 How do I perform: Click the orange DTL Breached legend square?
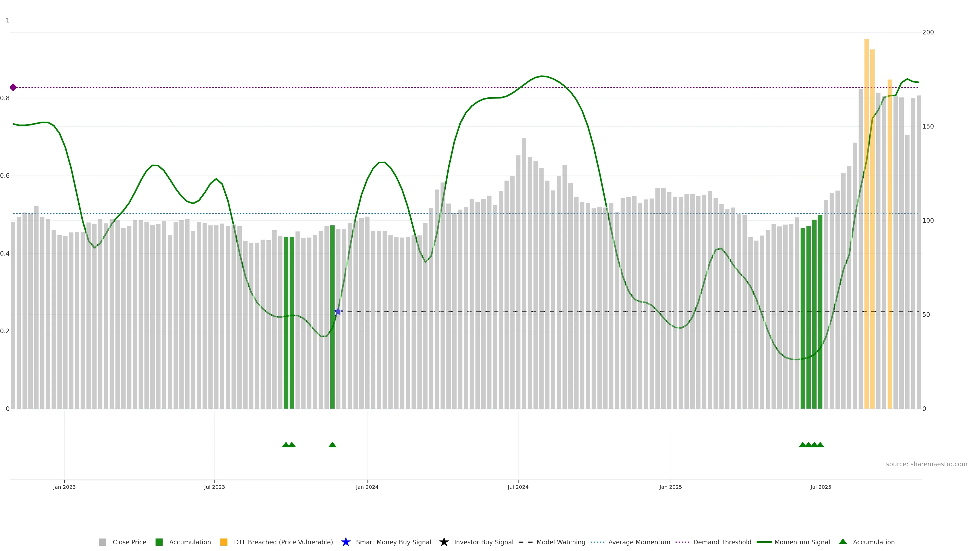tap(224, 542)
